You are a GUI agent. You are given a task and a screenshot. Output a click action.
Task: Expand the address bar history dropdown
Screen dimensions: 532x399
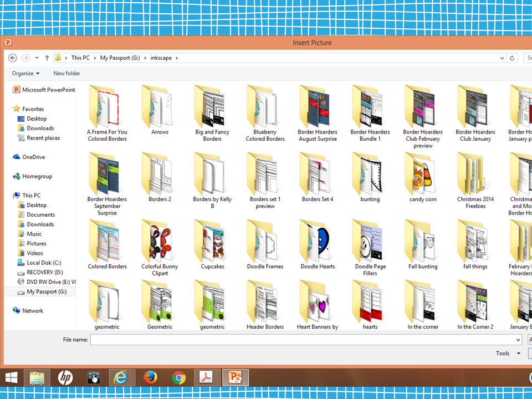click(x=502, y=58)
